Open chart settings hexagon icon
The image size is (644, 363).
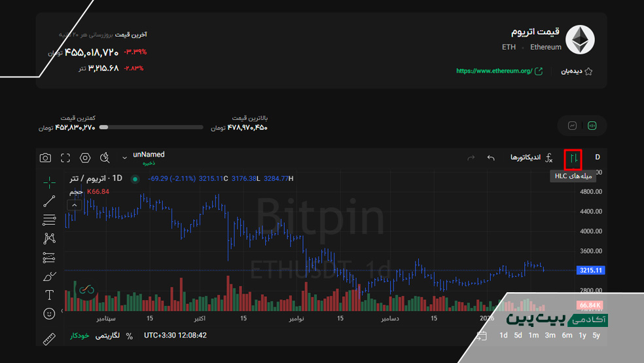85,158
